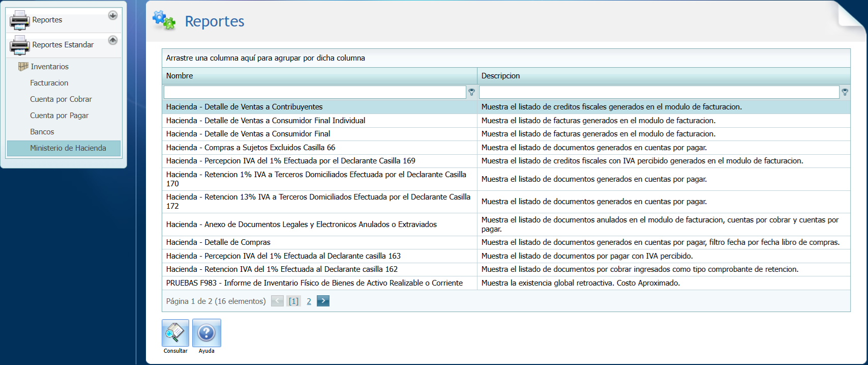Select Facturacion in the sidebar
868x365 pixels.
tap(49, 83)
